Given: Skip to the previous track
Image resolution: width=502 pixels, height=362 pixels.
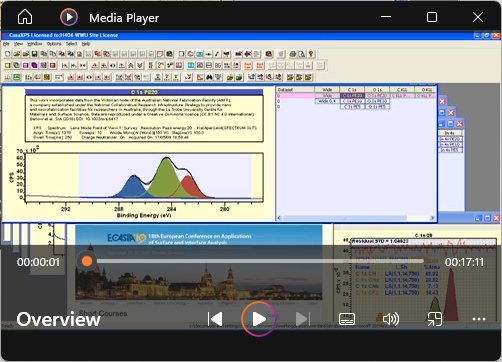Looking at the screenshot, I should click(215, 319).
